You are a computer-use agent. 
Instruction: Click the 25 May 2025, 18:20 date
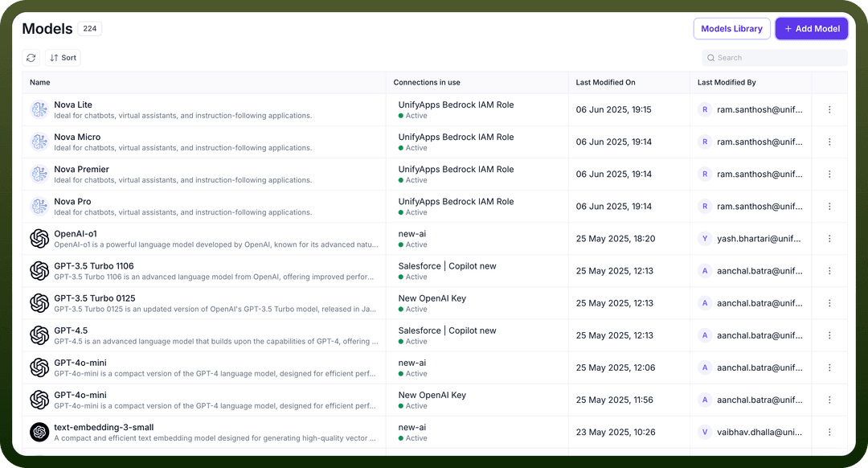[616, 239]
